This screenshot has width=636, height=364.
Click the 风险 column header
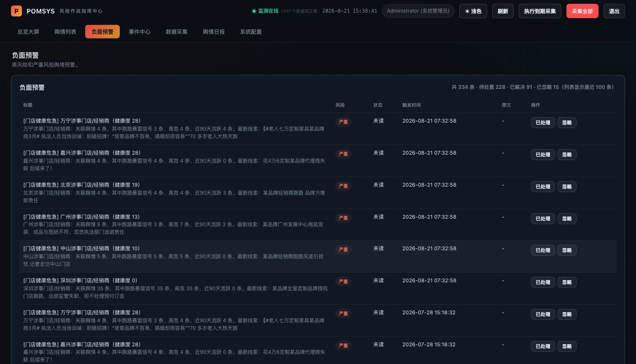click(340, 105)
